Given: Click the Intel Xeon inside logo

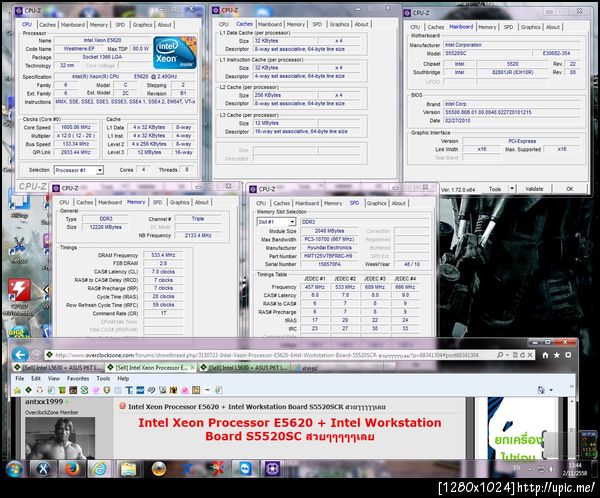Looking at the screenshot, I should 175,53.
